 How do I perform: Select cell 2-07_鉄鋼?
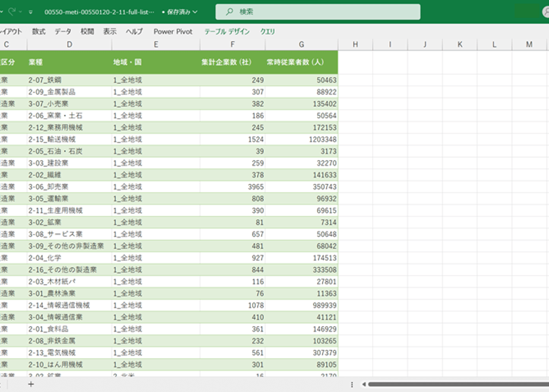tap(70, 80)
